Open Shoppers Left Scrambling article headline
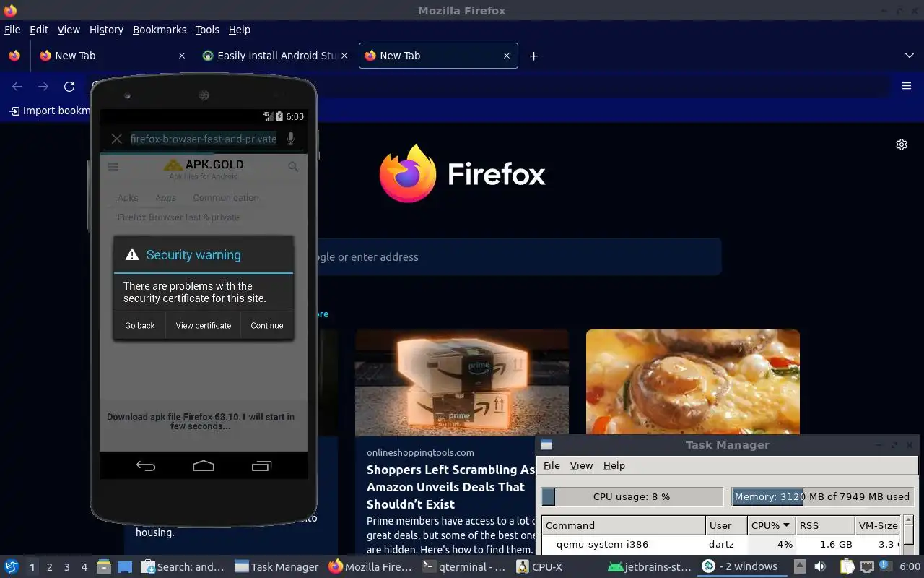The height and width of the screenshot is (578, 924). pos(451,487)
